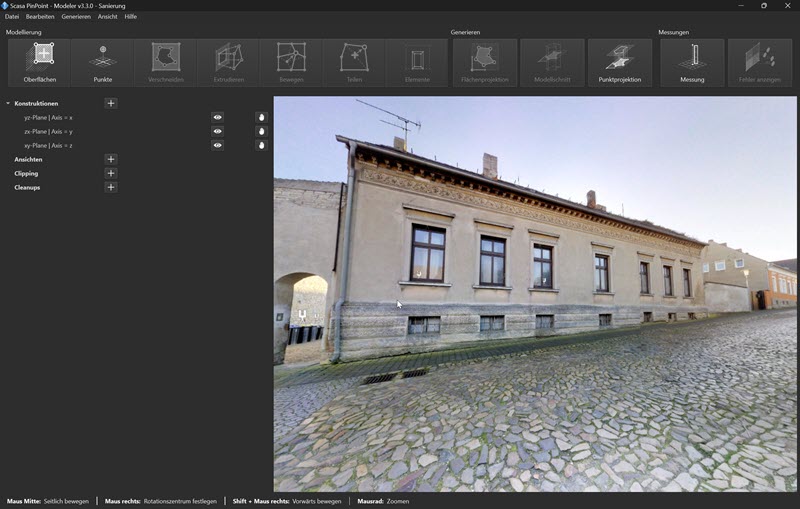Select the zx-Plane | Axis = y row
800x509 pixels.
point(48,132)
